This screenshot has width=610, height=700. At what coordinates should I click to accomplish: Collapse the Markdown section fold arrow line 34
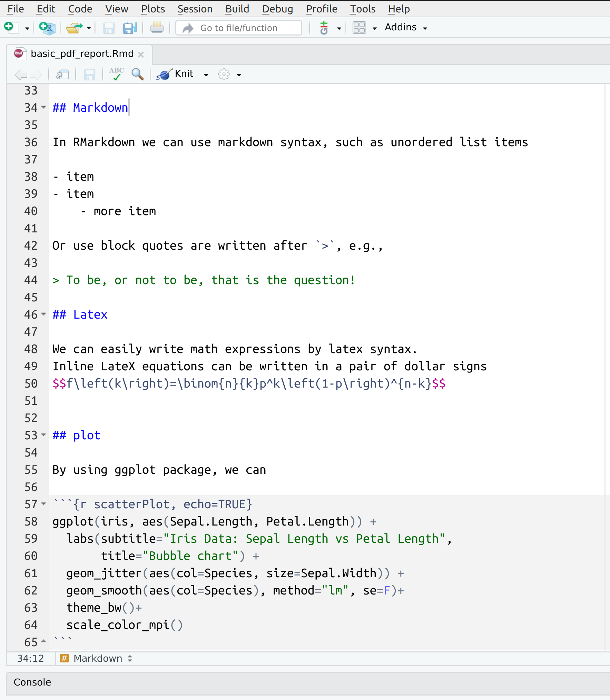click(43, 107)
